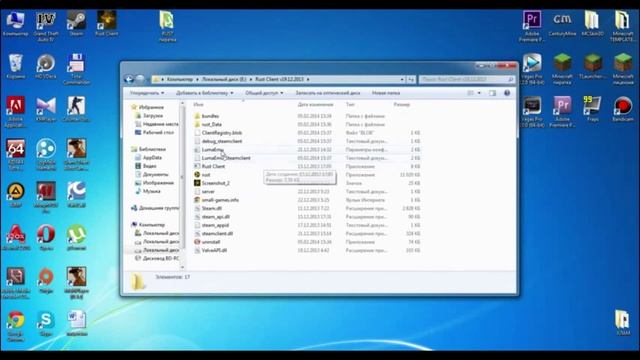Open the Opera browser desktop shortcut

tap(46, 238)
